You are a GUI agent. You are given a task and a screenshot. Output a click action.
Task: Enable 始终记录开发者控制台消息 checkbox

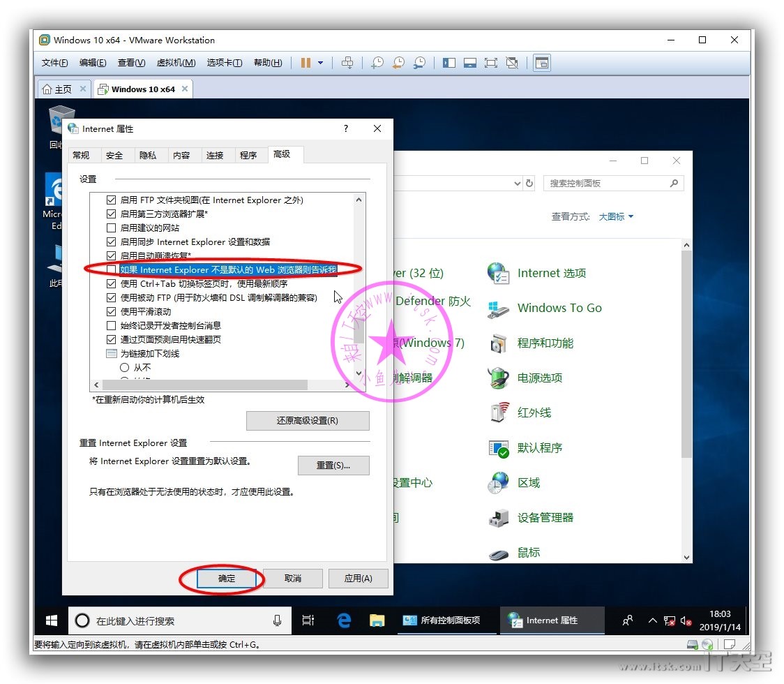[x=112, y=326]
